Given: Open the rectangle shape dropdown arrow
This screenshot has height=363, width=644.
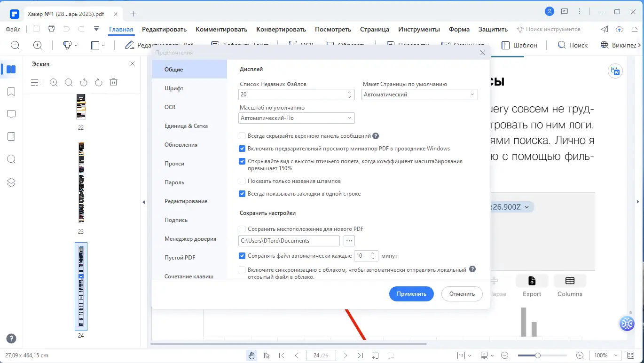Looking at the screenshot, I should pyautogui.click(x=103, y=46).
